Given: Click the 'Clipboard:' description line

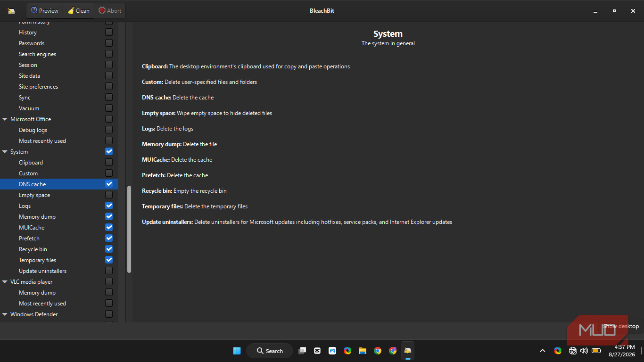Looking at the screenshot, I should [x=246, y=66].
